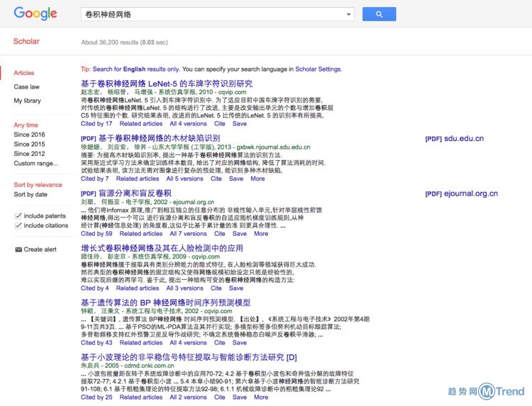Expand More under the 小波理论 result

[261, 397]
